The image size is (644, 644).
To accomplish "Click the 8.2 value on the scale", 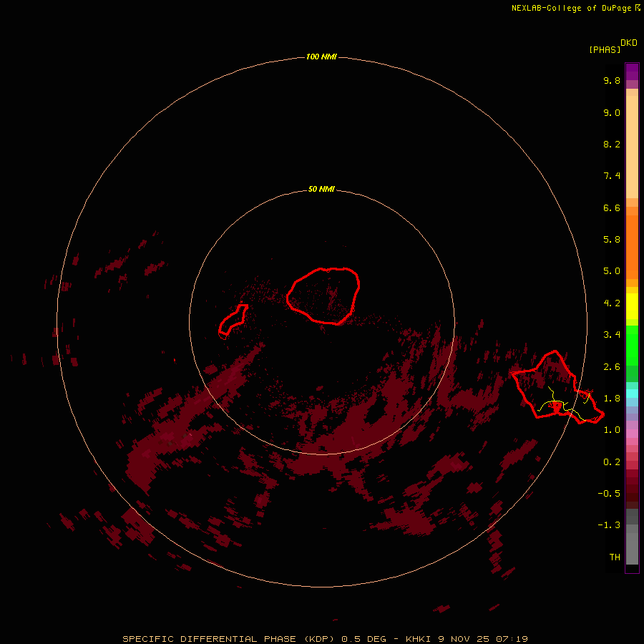I will point(612,144).
